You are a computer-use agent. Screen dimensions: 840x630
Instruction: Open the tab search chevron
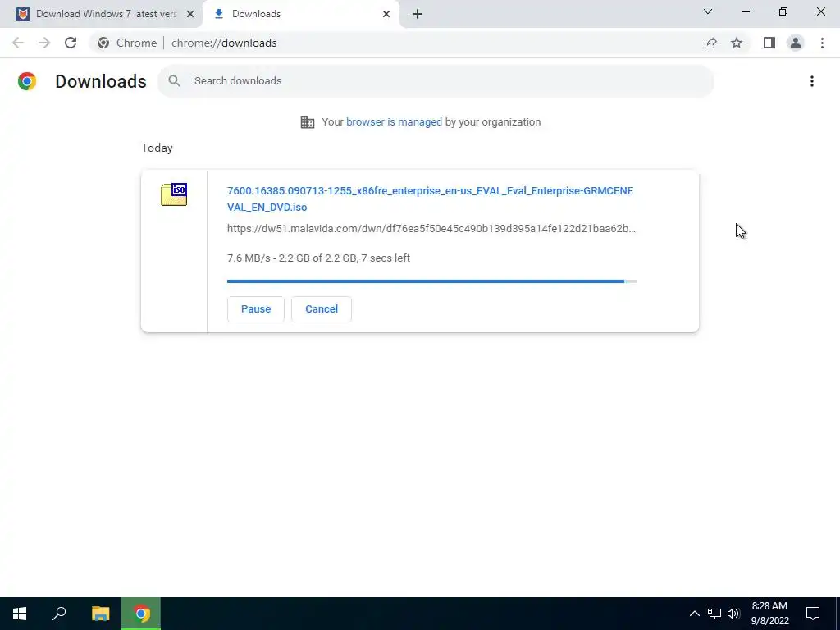click(708, 11)
